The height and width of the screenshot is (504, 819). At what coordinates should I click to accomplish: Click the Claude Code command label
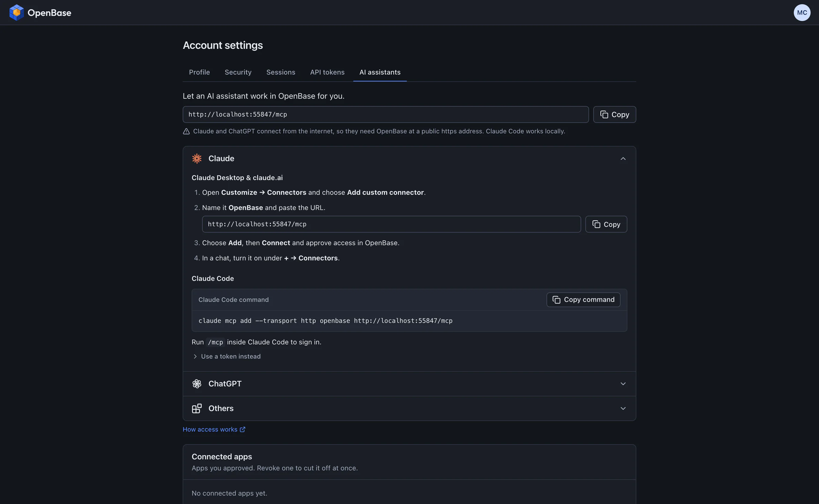click(x=233, y=300)
